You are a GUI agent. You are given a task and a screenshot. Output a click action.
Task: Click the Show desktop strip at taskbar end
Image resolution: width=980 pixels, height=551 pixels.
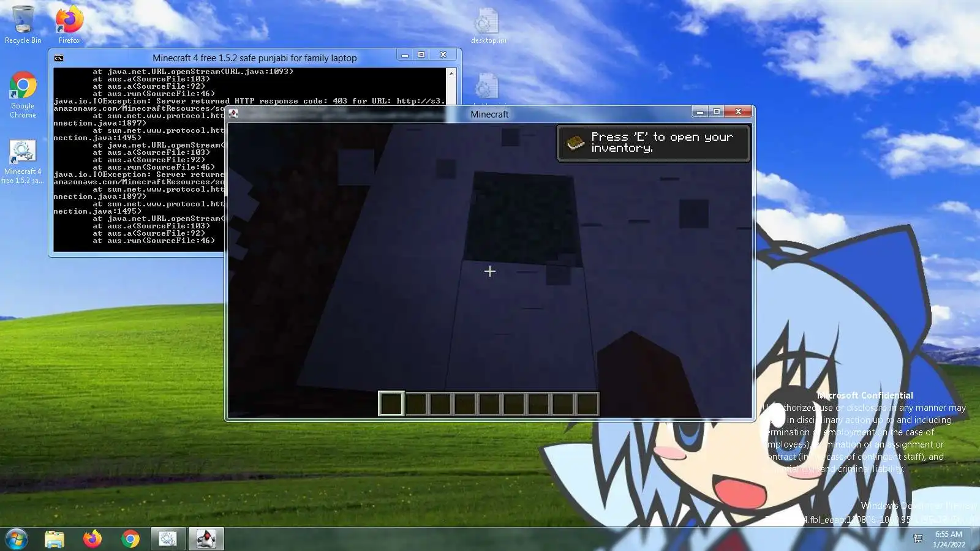[975, 539]
